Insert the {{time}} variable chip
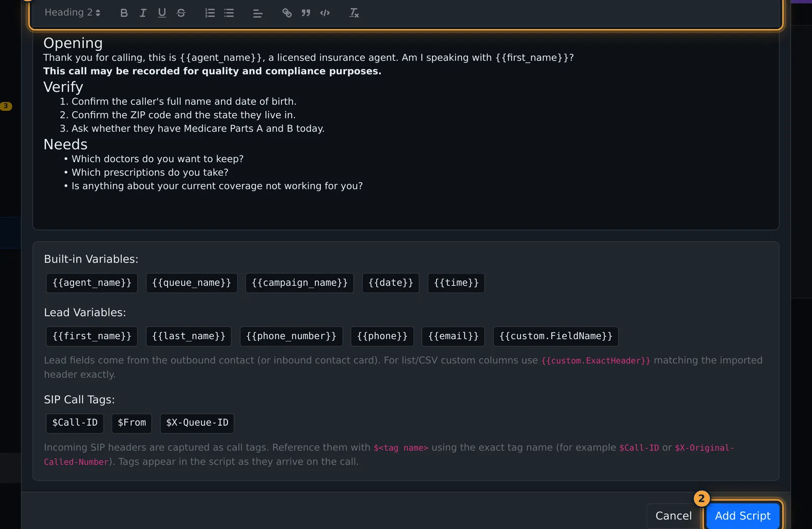The image size is (812, 529). 456,283
